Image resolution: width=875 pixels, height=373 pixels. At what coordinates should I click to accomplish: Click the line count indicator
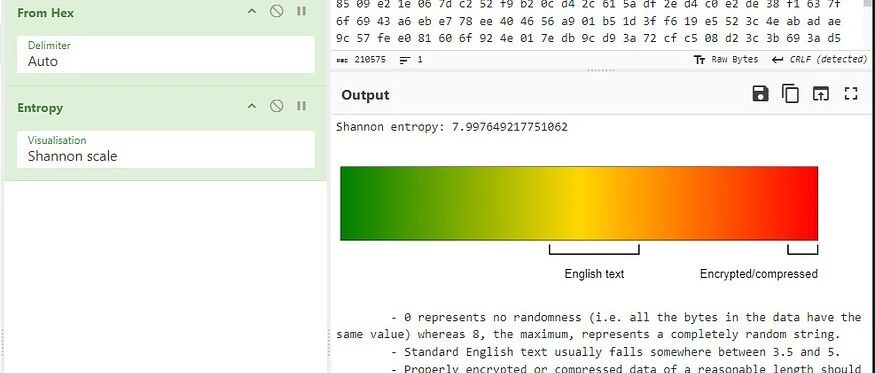[411, 59]
